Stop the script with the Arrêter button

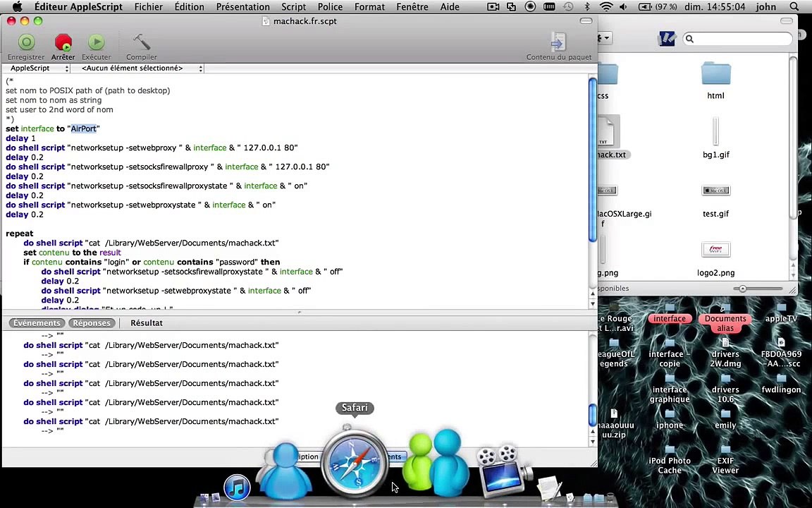(x=63, y=42)
